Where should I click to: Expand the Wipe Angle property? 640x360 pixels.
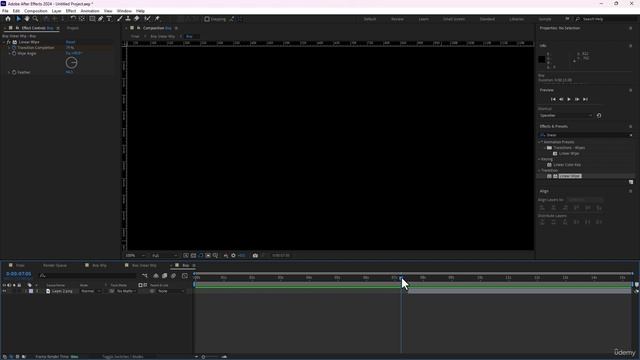point(9,53)
